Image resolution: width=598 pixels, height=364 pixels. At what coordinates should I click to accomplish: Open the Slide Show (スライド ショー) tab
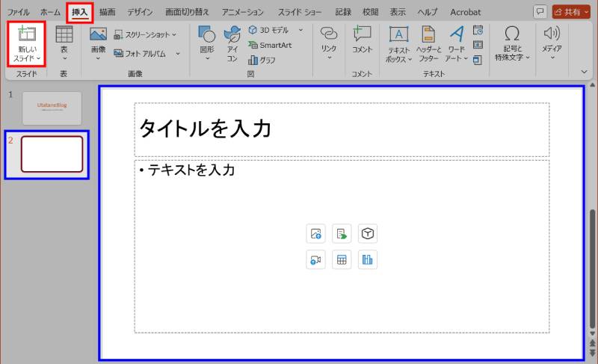coord(300,12)
